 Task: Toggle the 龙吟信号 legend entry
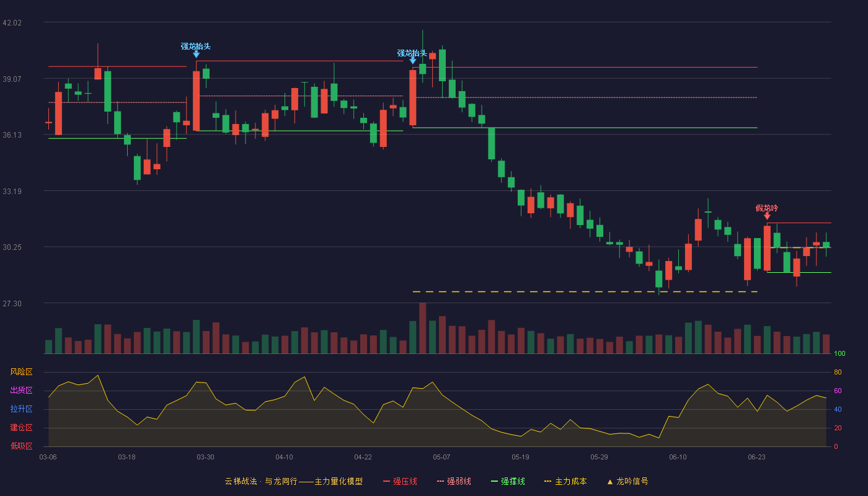point(627,481)
